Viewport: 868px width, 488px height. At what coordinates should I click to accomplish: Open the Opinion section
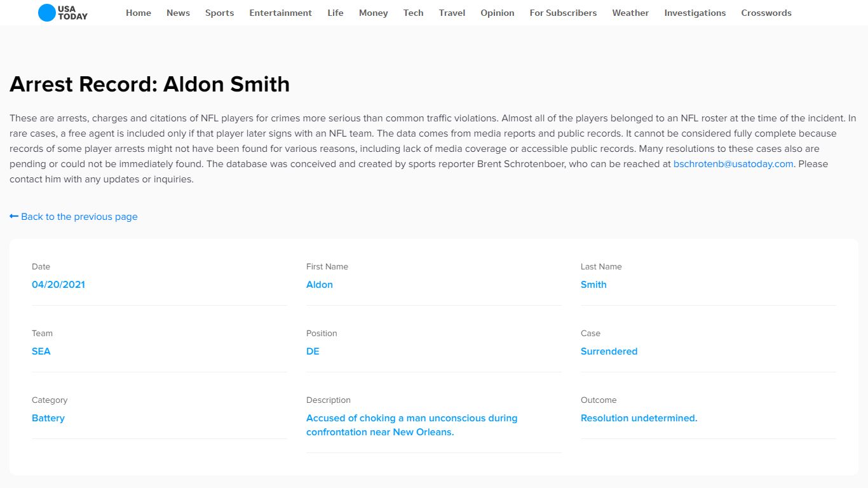[x=498, y=13]
